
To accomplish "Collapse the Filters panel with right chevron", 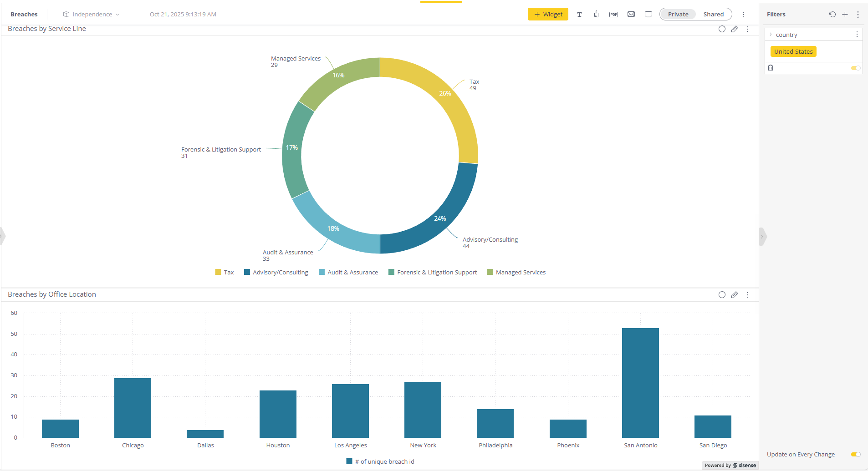I will click(762, 237).
